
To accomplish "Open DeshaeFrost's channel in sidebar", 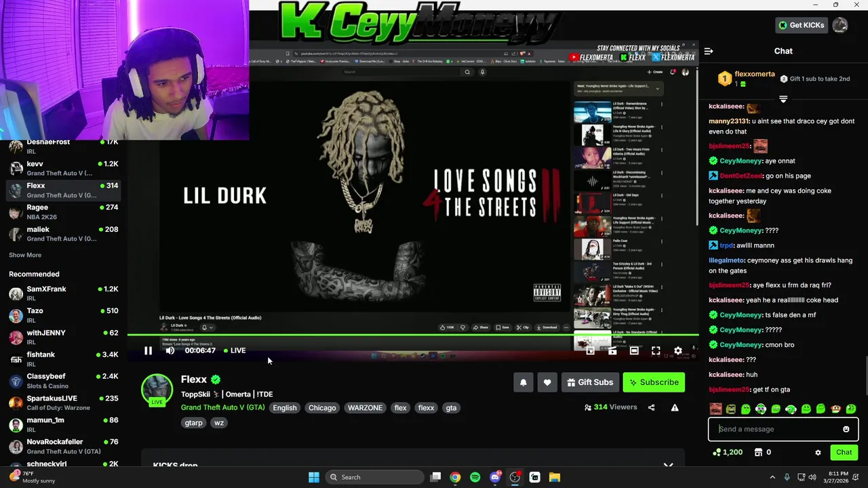I will coord(64,146).
